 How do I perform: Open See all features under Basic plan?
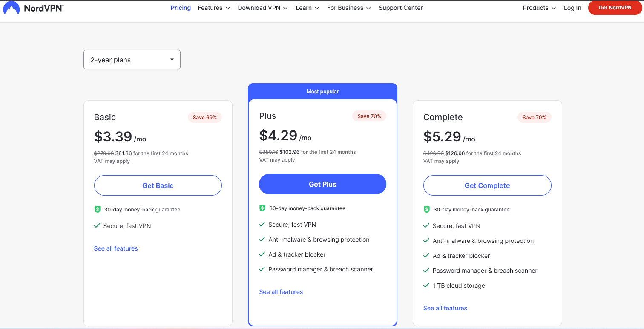click(116, 248)
